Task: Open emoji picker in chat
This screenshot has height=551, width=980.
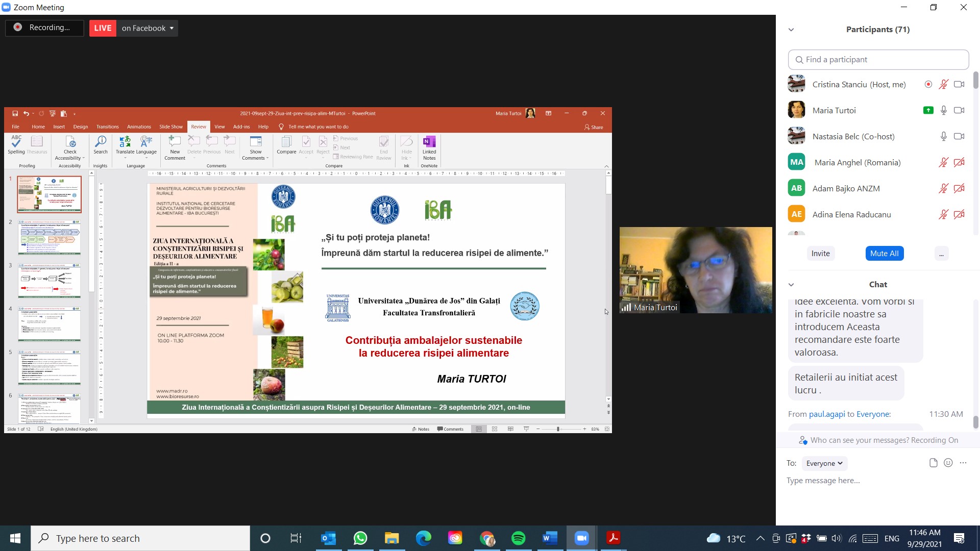Action: 948,463
